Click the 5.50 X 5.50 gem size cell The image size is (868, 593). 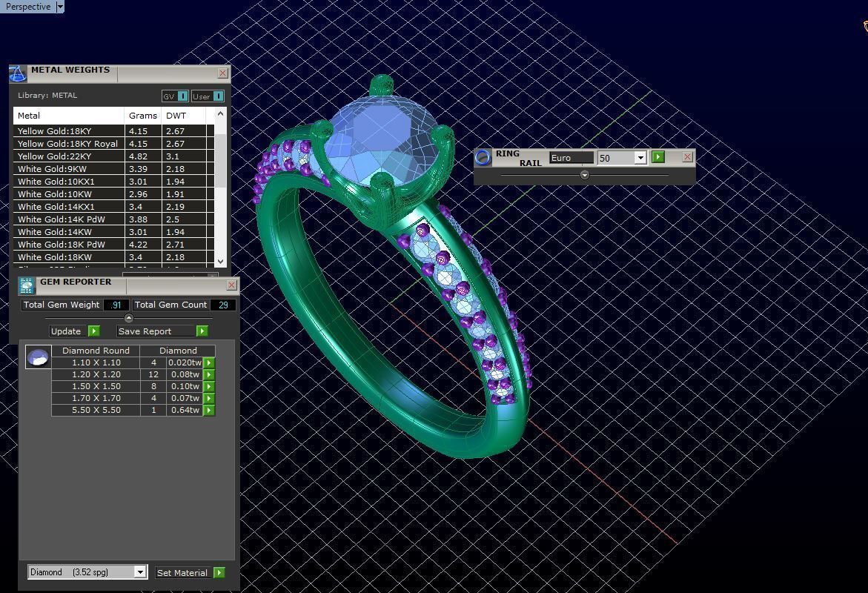point(96,411)
